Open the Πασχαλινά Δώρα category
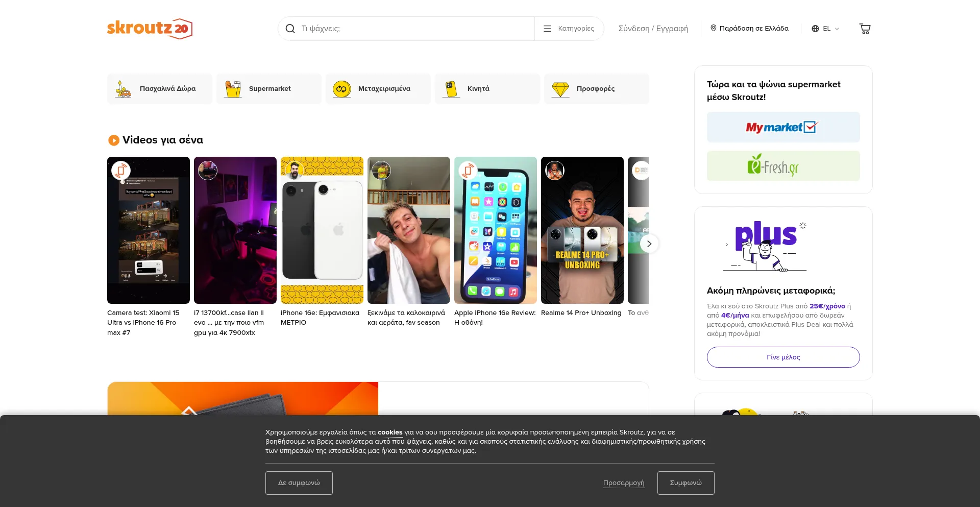Screen dimensions: 980x507 [x=159, y=89]
